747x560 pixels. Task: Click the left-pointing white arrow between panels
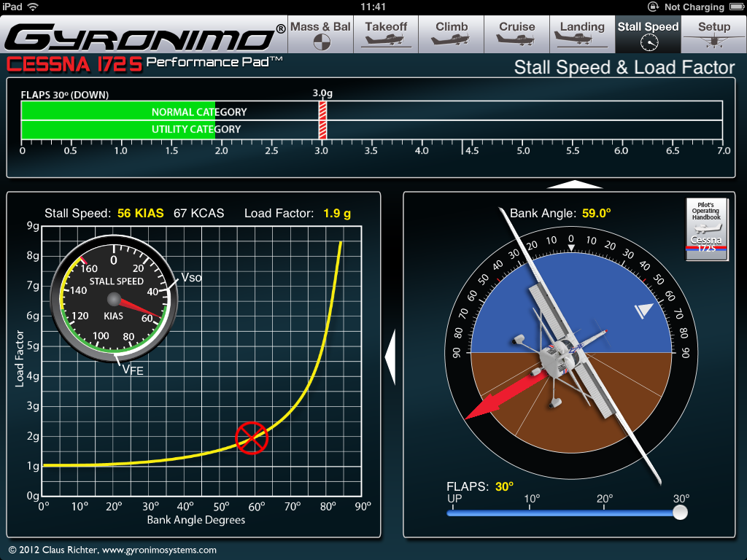tap(390, 357)
